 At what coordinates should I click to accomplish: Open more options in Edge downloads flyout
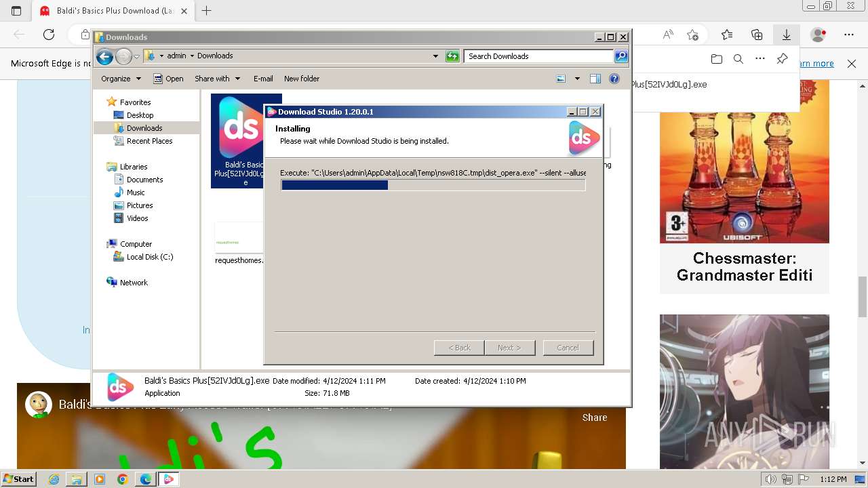tap(760, 60)
